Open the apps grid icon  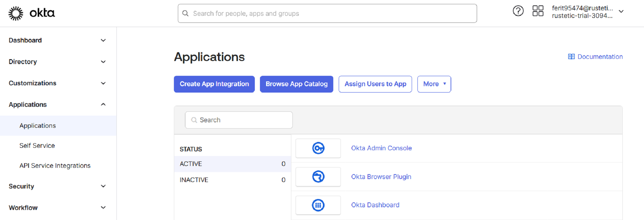pos(538,11)
